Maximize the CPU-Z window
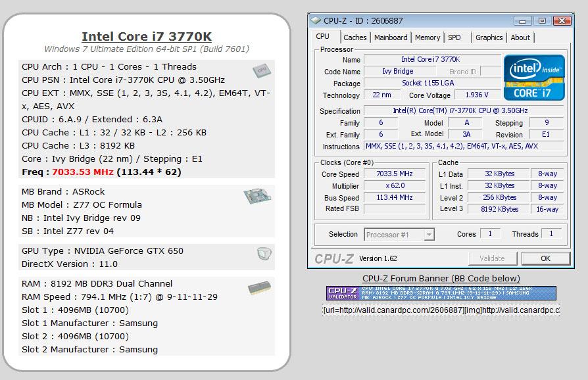Viewport: 588px width, 380px height. 542,21
